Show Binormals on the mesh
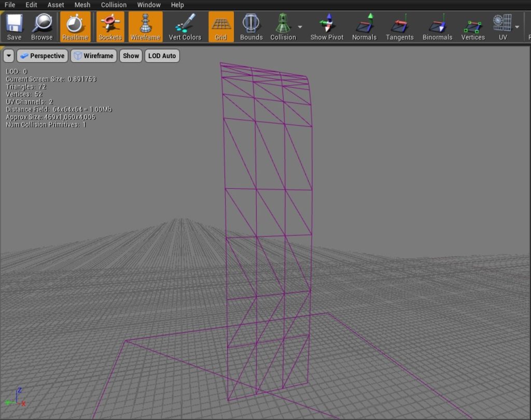531x420 pixels. point(437,27)
